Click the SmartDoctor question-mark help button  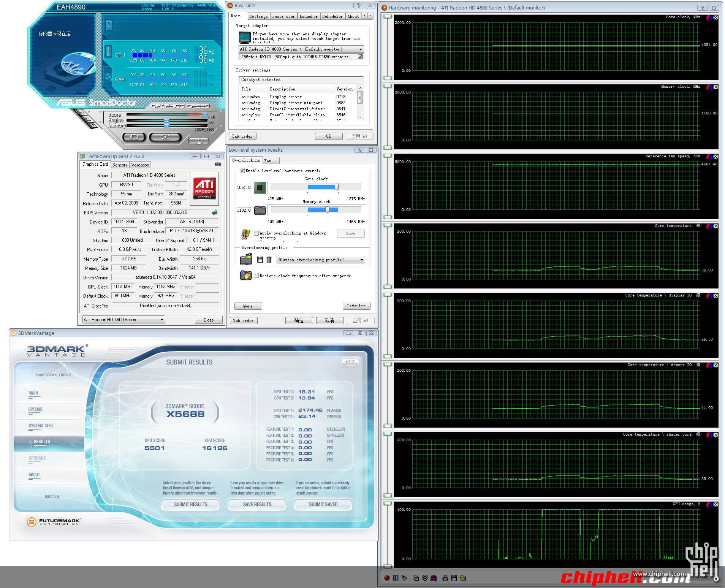tap(93, 125)
